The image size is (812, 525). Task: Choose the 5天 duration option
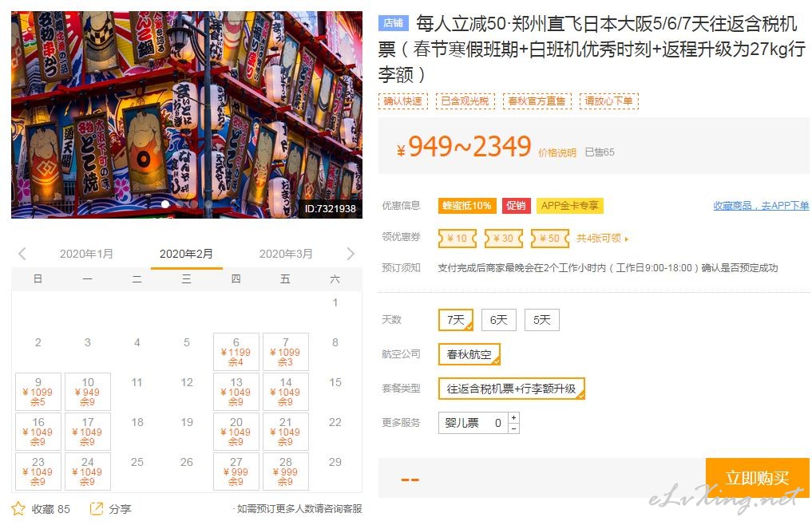(541, 320)
